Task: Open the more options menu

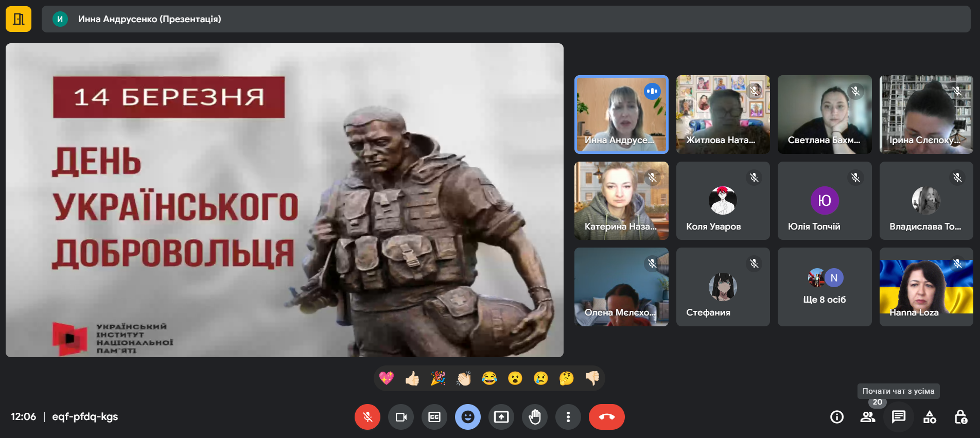Action: (x=568, y=417)
